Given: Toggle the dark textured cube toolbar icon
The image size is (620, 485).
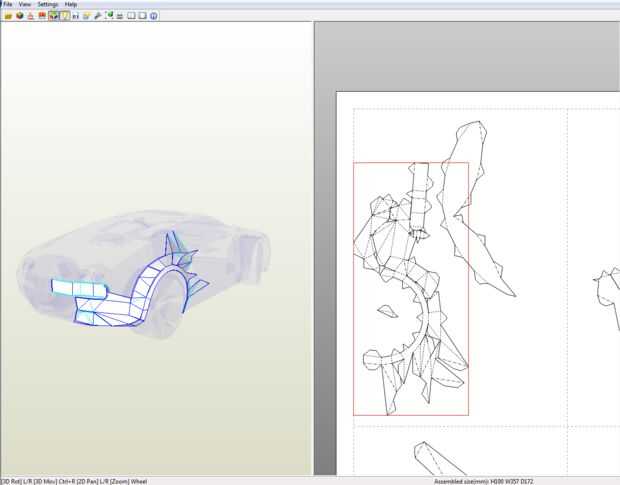Looking at the screenshot, I should coord(20,16).
